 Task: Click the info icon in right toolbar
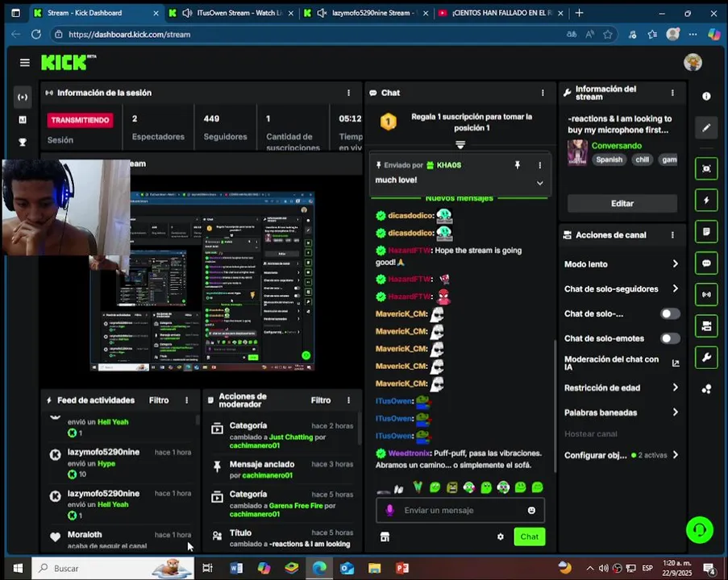[x=706, y=96]
